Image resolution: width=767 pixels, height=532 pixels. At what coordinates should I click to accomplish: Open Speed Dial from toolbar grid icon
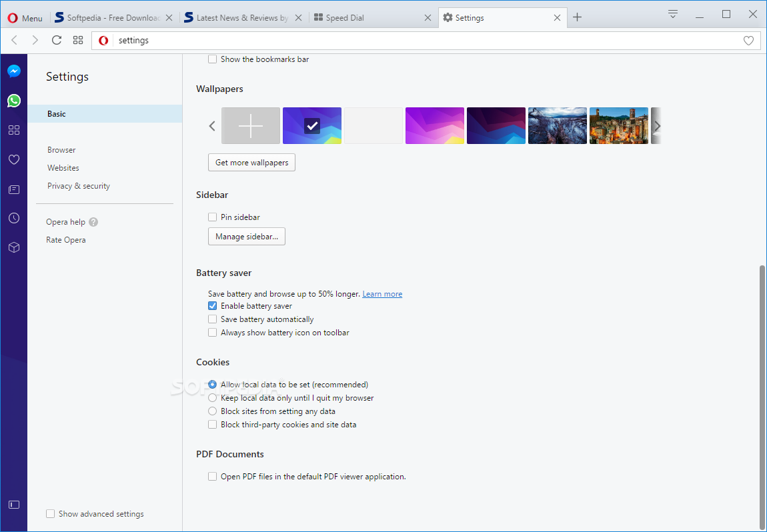pyautogui.click(x=78, y=40)
